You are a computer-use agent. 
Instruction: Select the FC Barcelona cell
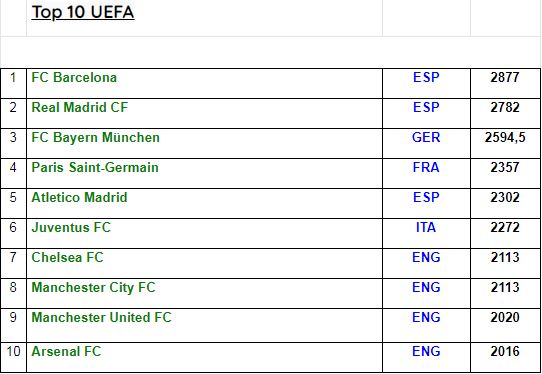click(204, 83)
